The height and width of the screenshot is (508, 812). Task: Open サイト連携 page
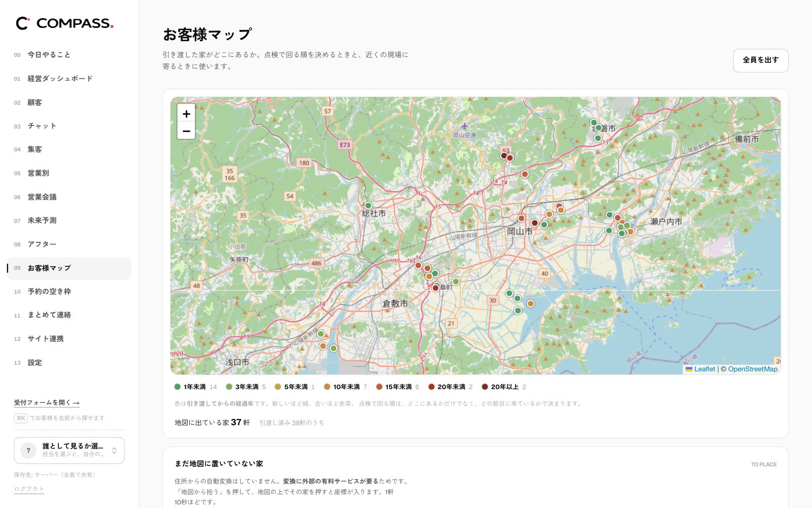point(69,339)
